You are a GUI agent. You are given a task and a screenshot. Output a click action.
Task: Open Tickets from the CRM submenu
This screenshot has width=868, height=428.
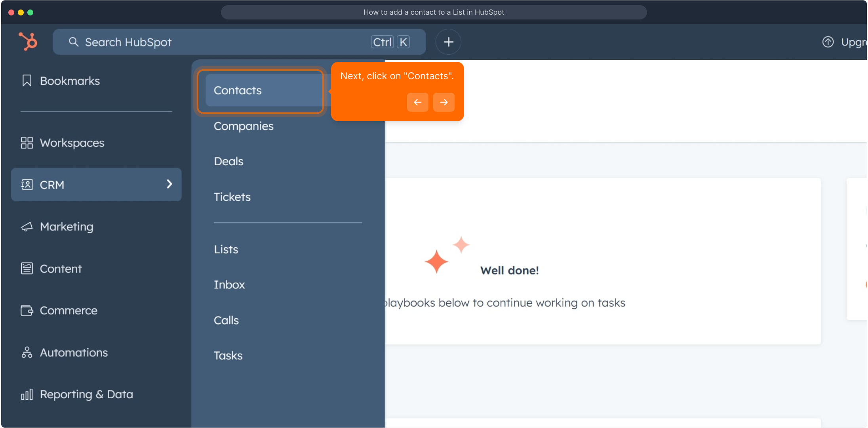coord(232,197)
